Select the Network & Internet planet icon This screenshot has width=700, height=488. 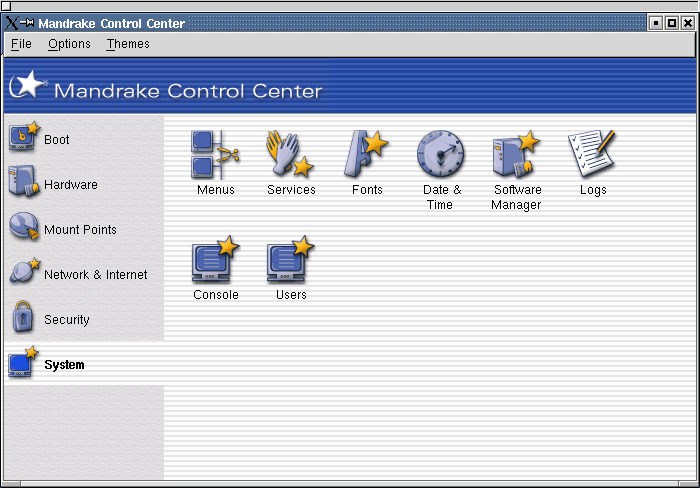25,271
